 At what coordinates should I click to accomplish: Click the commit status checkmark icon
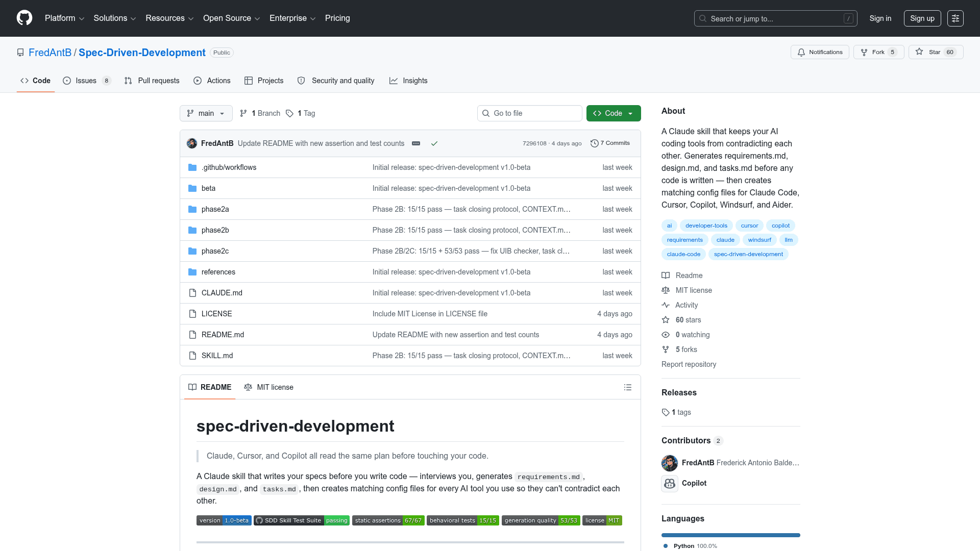tap(434, 143)
